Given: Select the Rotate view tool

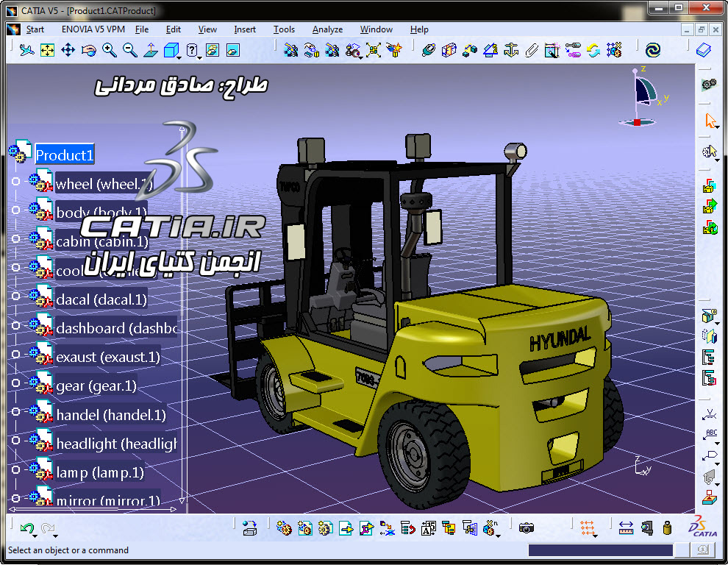Looking at the screenshot, I should pos(88,50).
